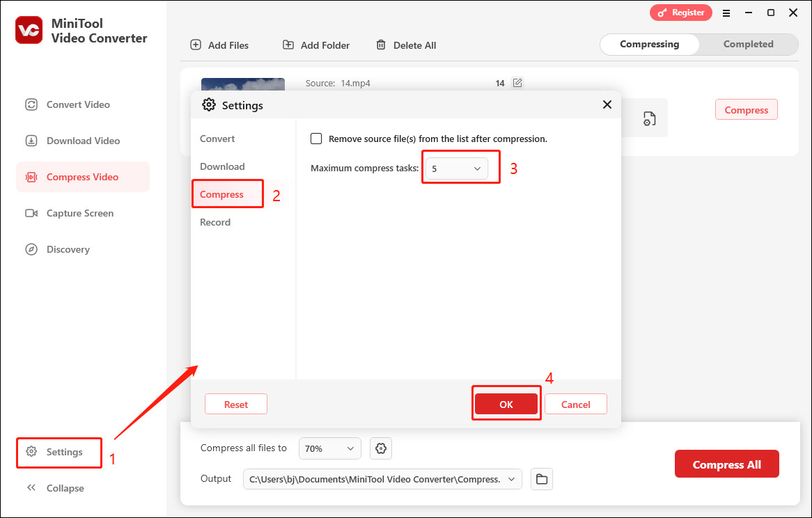Click the Compress Video sidebar icon

click(x=31, y=177)
